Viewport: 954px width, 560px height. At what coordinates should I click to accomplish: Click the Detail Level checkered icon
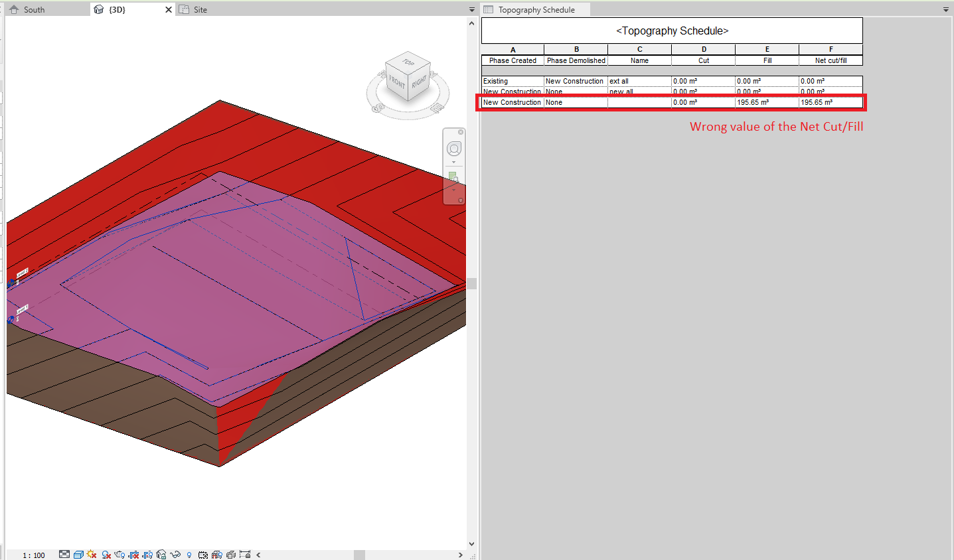click(65, 554)
